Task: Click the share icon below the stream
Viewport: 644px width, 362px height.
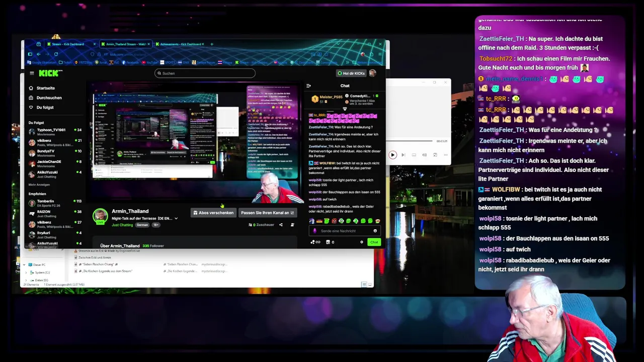Action: (281, 225)
